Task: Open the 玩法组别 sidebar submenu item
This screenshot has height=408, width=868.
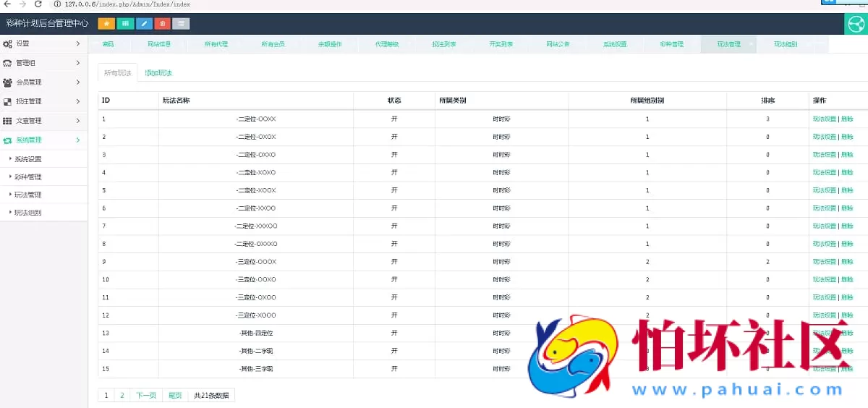Action: (x=28, y=213)
